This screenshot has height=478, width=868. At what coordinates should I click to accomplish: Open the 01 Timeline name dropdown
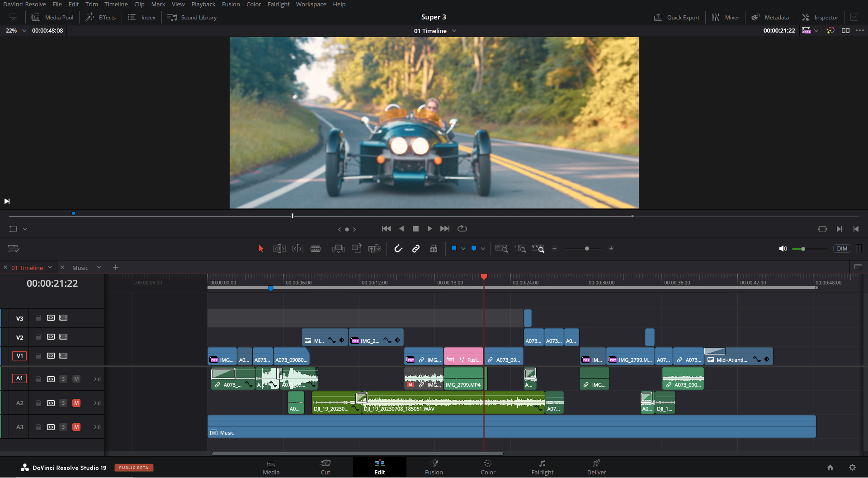(x=454, y=31)
